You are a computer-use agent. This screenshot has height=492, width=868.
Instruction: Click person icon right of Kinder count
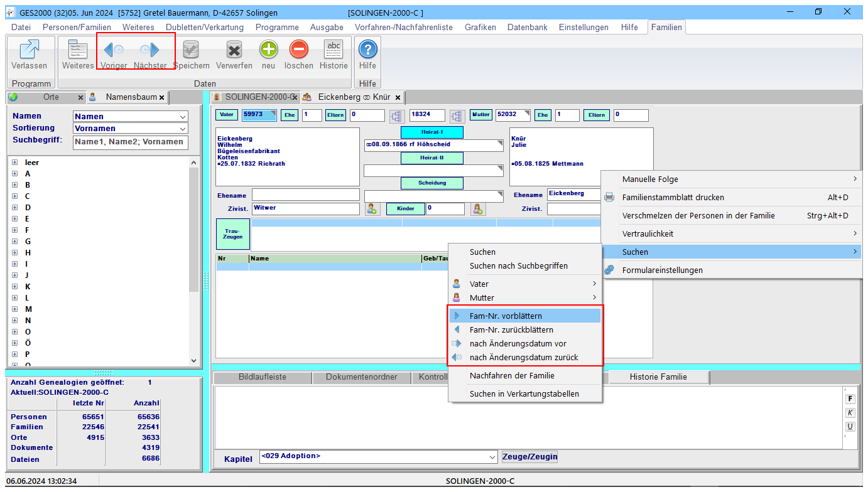[x=479, y=209]
